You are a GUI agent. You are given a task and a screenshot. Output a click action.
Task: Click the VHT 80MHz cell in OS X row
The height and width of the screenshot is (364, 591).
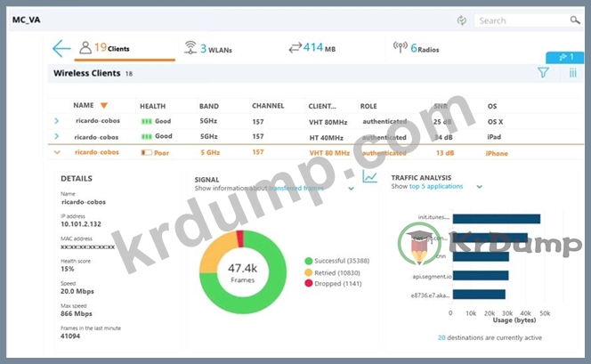[x=328, y=122]
